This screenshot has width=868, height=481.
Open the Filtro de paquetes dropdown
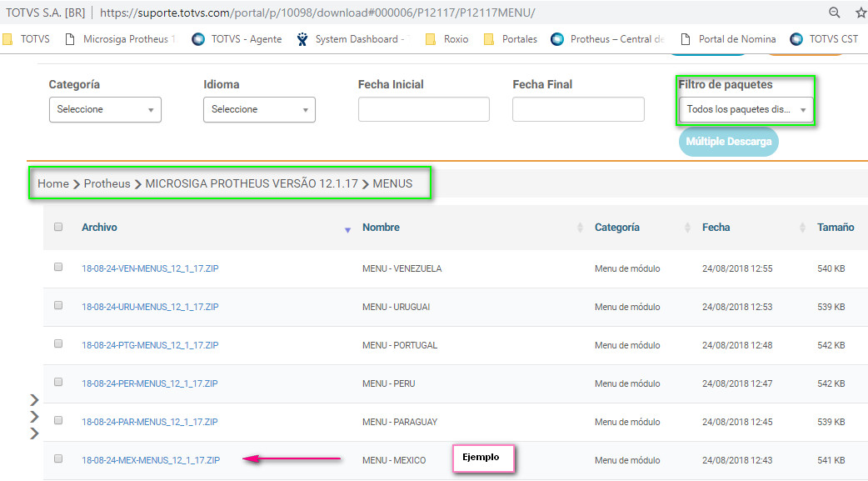[x=746, y=109]
